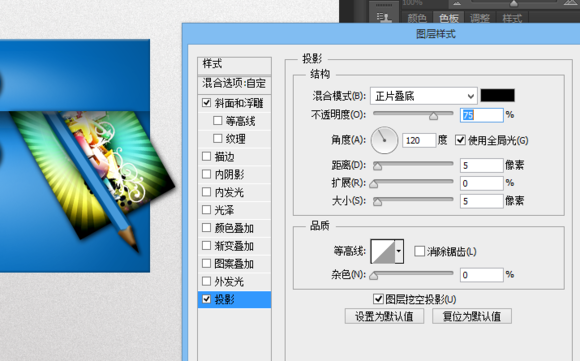Click the angle dial control

(x=384, y=140)
